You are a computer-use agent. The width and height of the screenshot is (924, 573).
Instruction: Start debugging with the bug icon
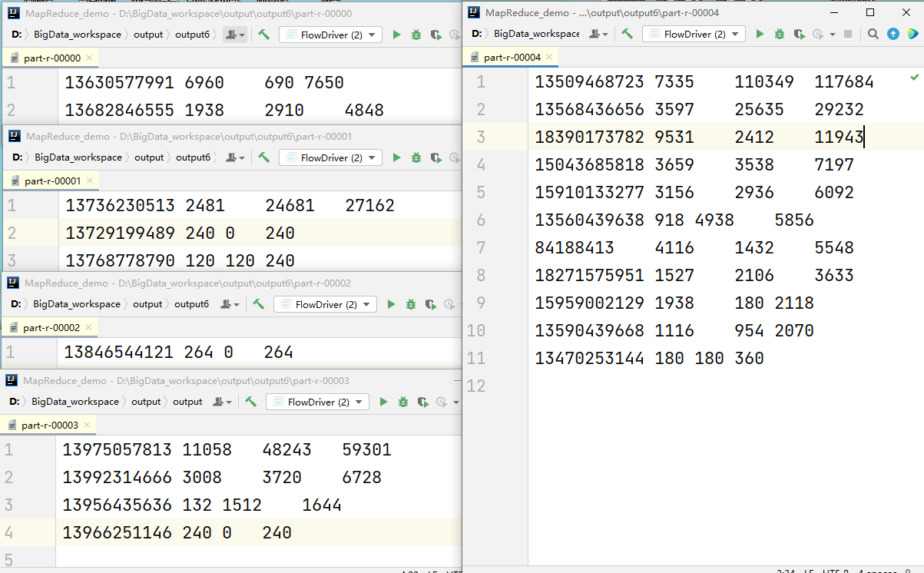[x=778, y=34]
